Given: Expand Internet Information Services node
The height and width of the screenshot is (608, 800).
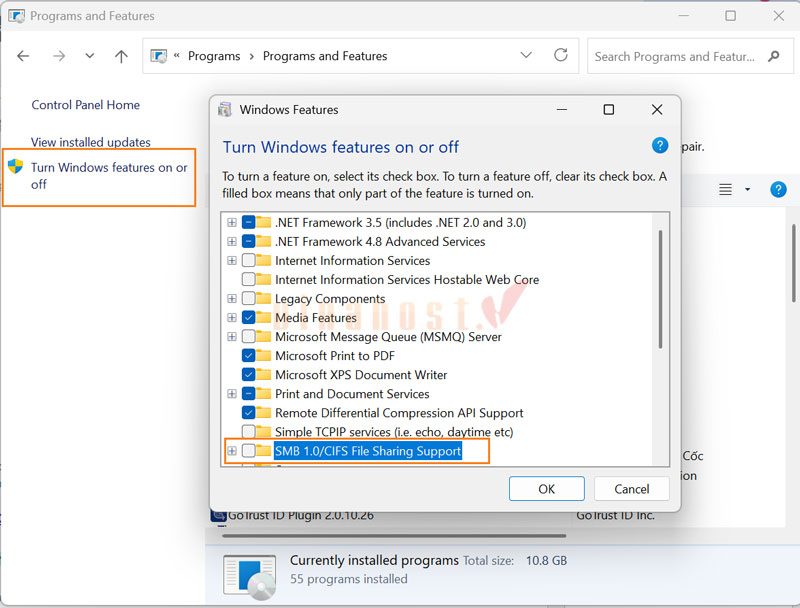Looking at the screenshot, I should click(x=232, y=261).
